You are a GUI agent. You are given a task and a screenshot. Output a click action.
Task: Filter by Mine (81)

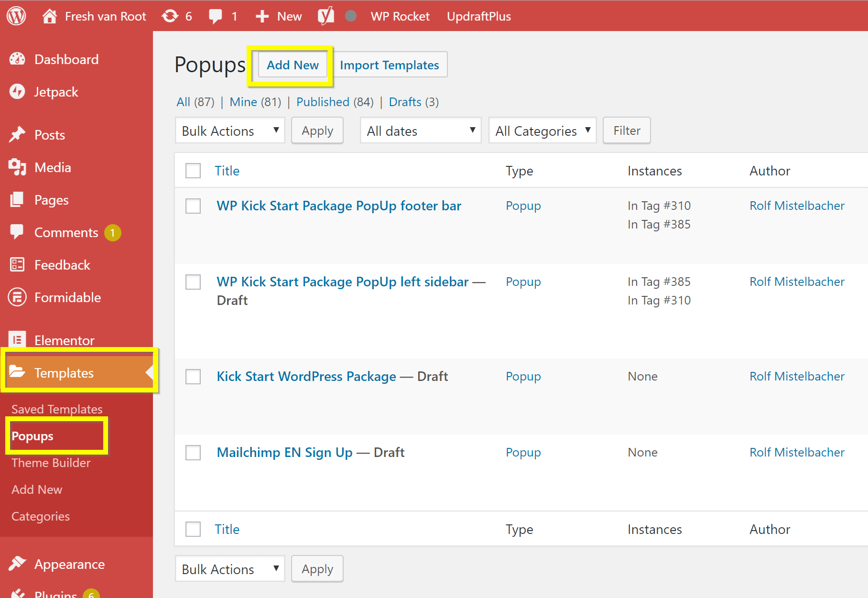pyautogui.click(x=255, y=102)
